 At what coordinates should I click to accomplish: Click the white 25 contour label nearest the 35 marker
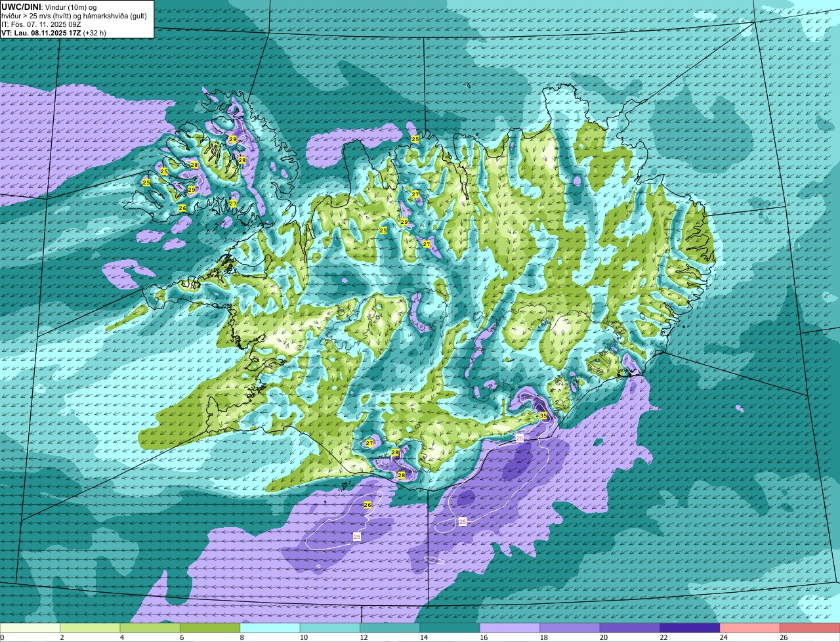coord(520,438)
